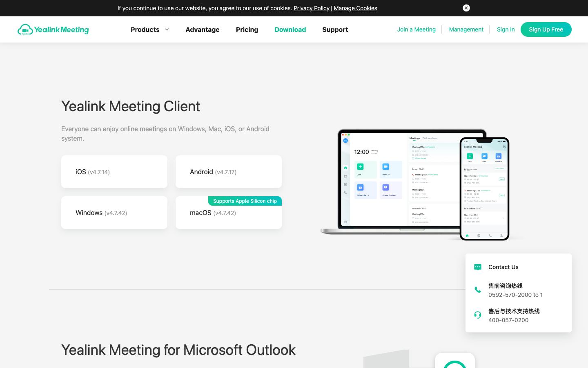Select the Download nav item
Screen dimensions: 588x368
click(x=290, y=29)
